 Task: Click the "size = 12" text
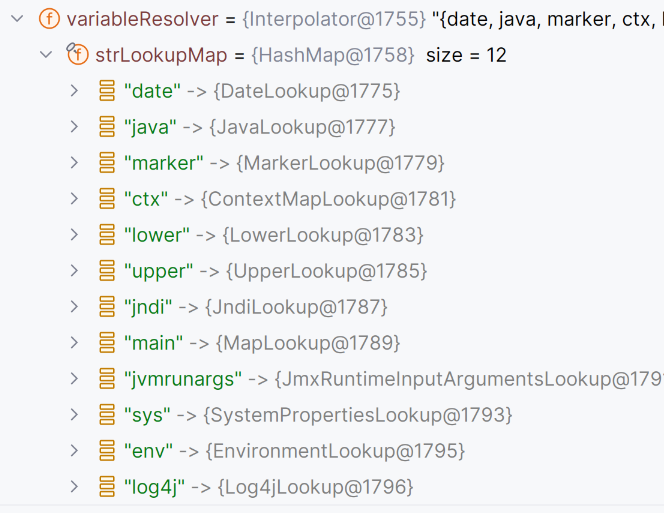click(466, 55)
